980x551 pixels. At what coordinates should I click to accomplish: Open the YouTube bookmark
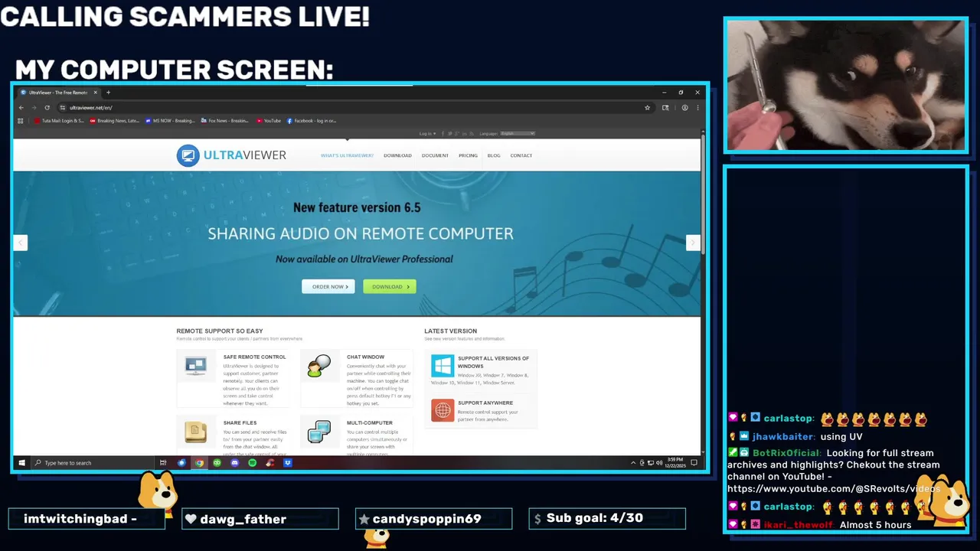[x=269, y=120]
